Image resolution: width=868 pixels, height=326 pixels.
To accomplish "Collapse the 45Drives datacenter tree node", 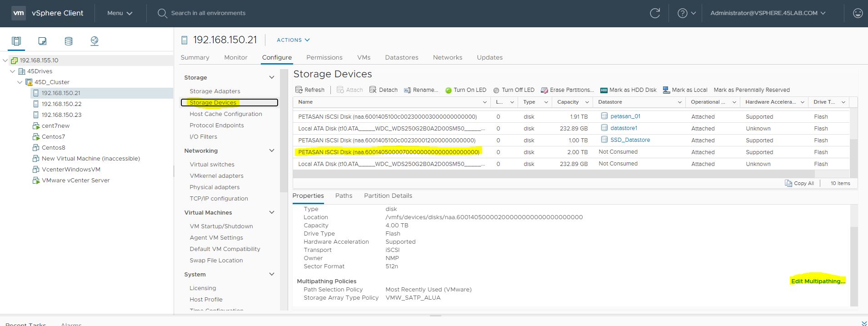I will click(x=13, y=71).
